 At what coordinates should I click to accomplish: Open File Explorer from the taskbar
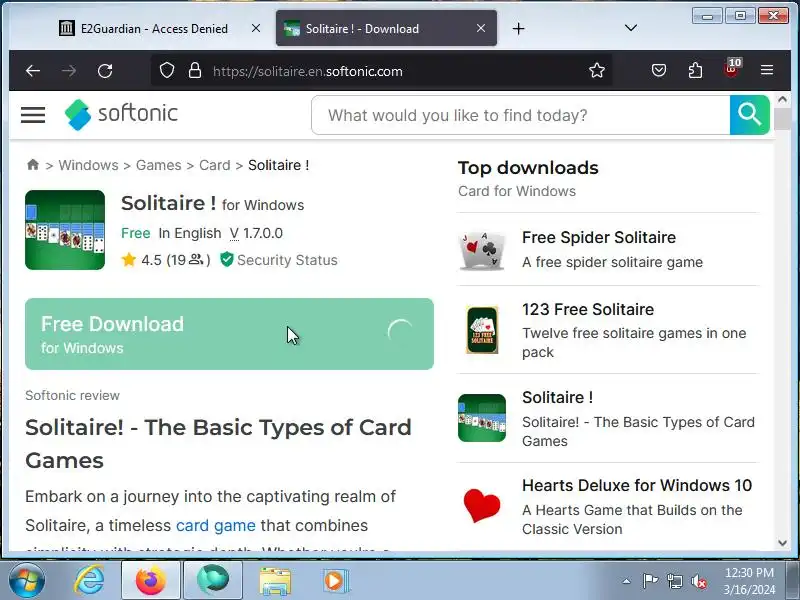point(275,581)
